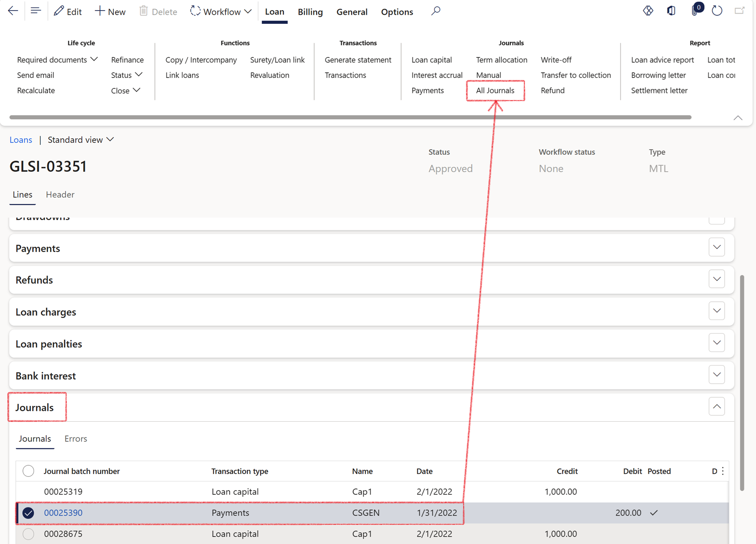Switch to the Billing ribbon tab

310,12
